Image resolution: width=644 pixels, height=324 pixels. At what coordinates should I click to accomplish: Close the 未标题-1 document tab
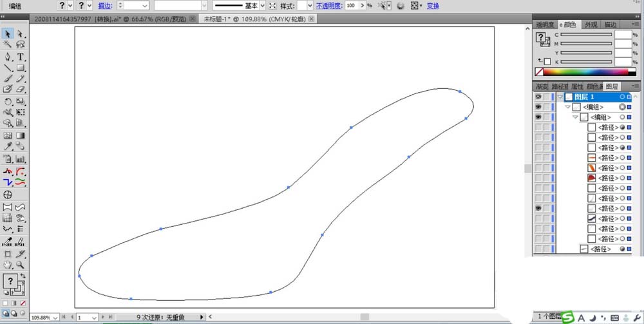click(x=312, y=19)
